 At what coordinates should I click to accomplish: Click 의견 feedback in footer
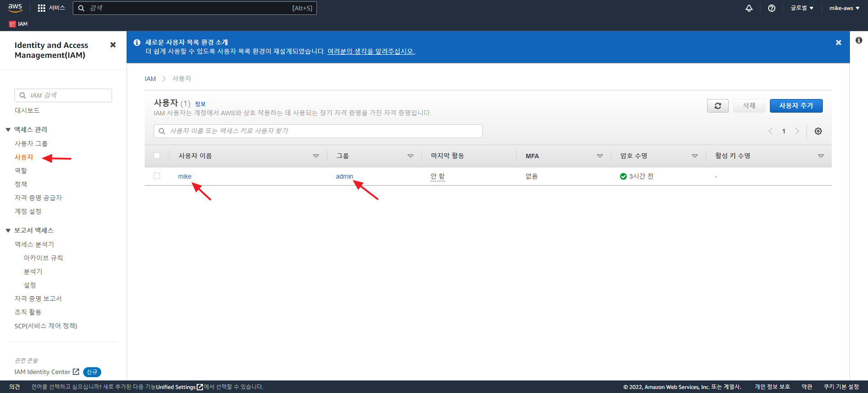click(x=14, y=387)
